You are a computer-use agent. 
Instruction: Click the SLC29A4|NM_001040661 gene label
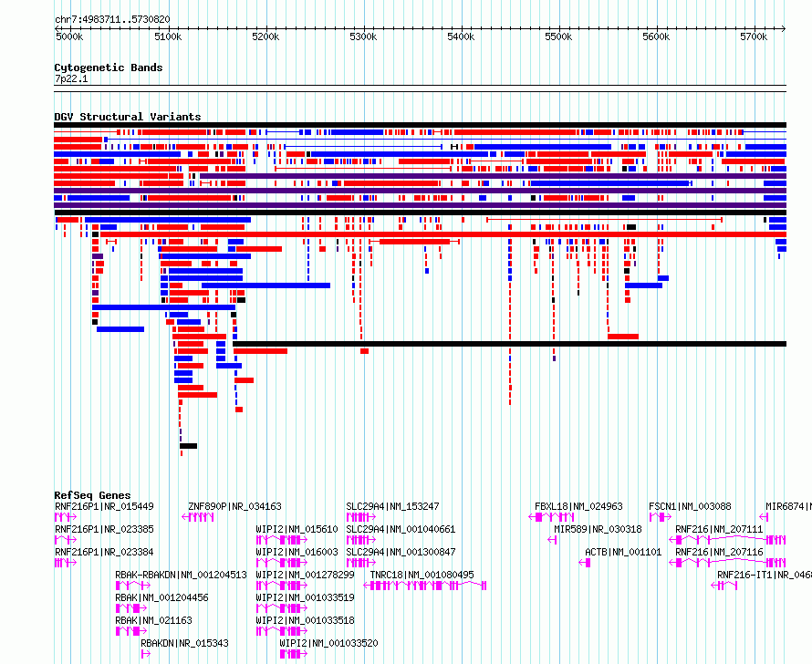click(401, 529)
